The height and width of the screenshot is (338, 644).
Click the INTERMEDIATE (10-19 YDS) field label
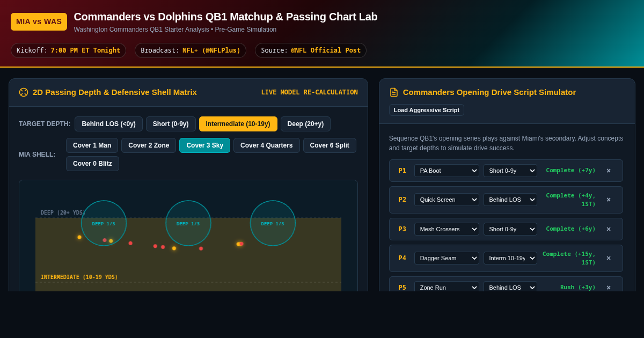[x=79, y=277]
